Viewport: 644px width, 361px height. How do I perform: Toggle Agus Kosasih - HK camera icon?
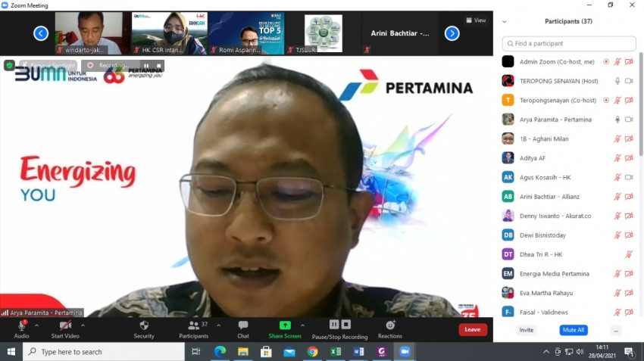tap(629, 177)
